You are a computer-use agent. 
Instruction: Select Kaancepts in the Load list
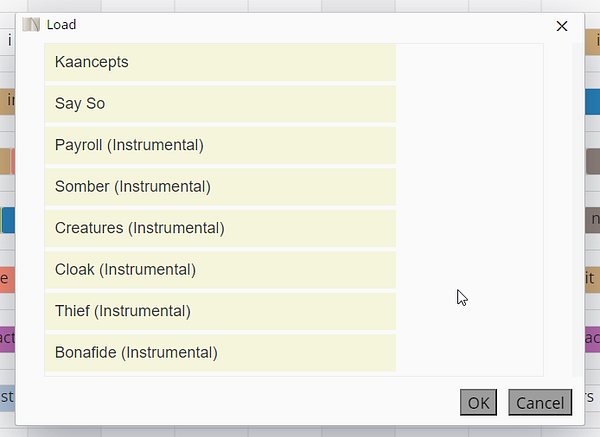click(x=220, y=62)
